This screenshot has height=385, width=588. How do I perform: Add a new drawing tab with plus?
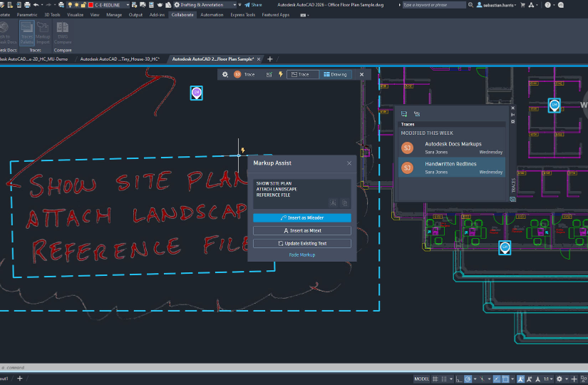269,59
